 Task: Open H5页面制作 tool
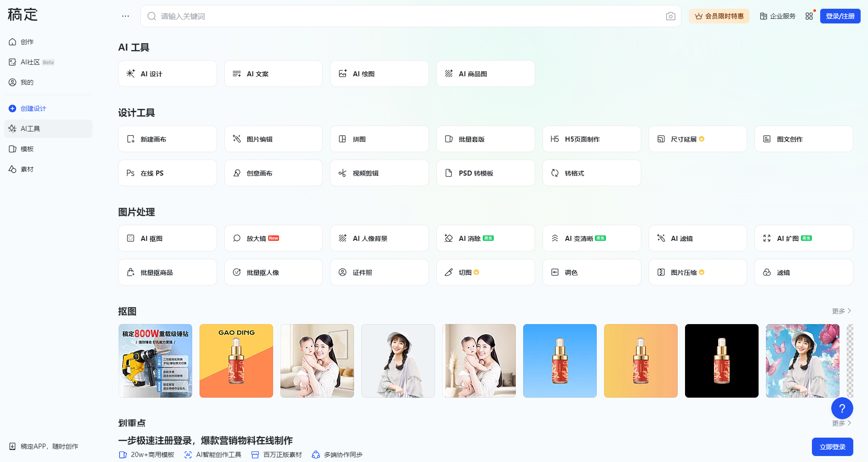pos(592,139)
